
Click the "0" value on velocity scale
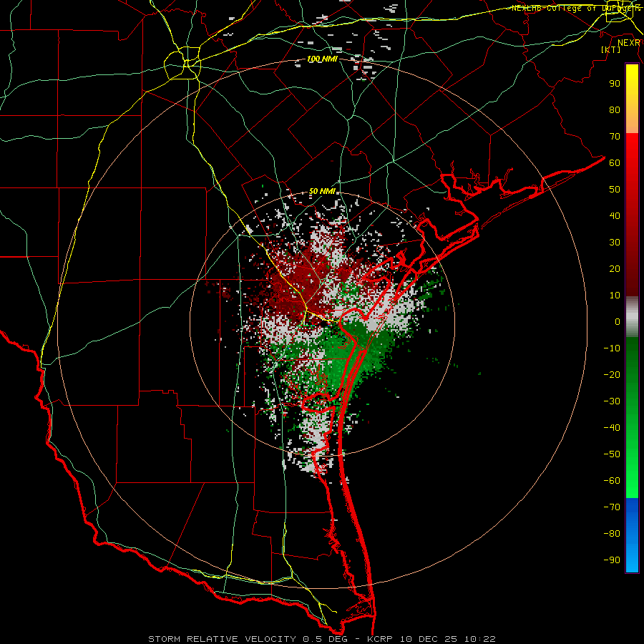pyautogui.click(x=618, y=322)
